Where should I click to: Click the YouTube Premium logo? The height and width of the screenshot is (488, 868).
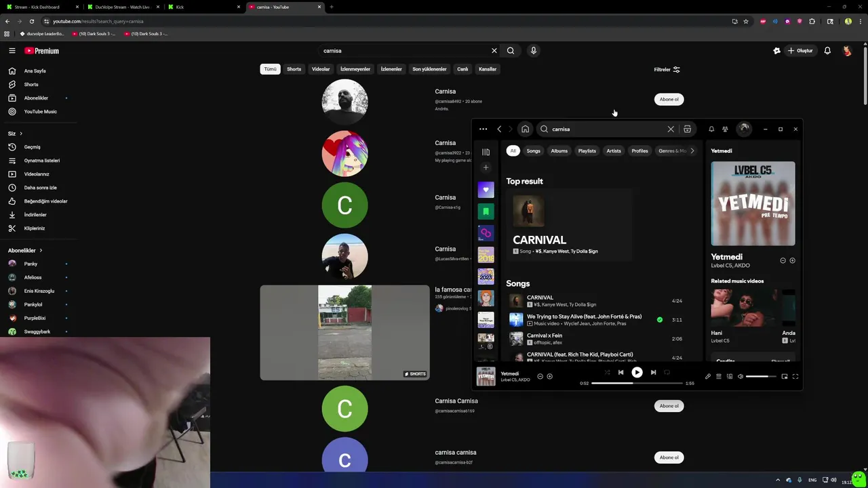coord(42,51)
